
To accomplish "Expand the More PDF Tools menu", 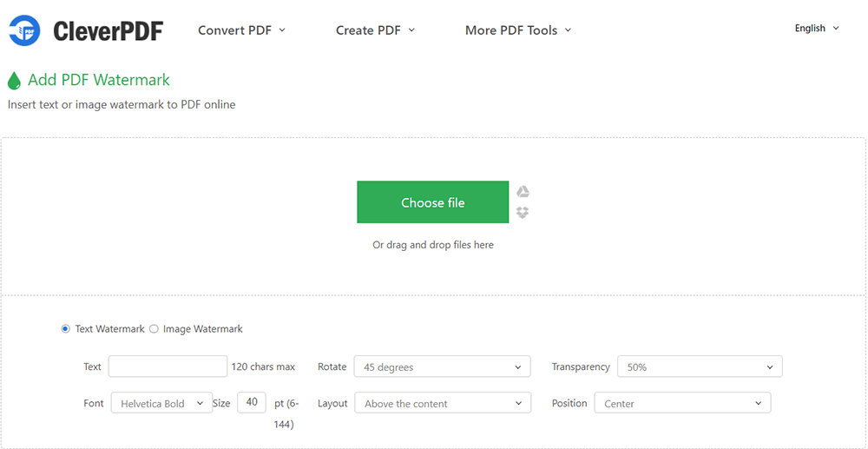I will [517, 30].
